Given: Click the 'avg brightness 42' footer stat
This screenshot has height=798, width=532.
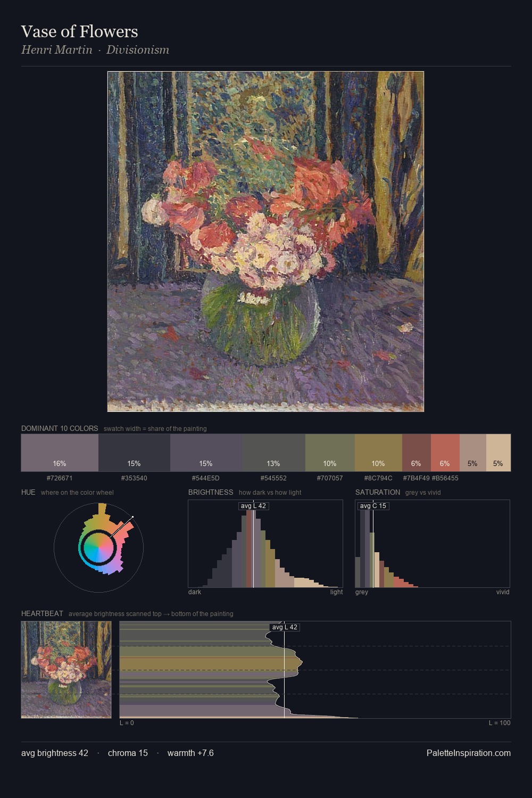Looking at the screenshot, I should [x=55, y=753].
